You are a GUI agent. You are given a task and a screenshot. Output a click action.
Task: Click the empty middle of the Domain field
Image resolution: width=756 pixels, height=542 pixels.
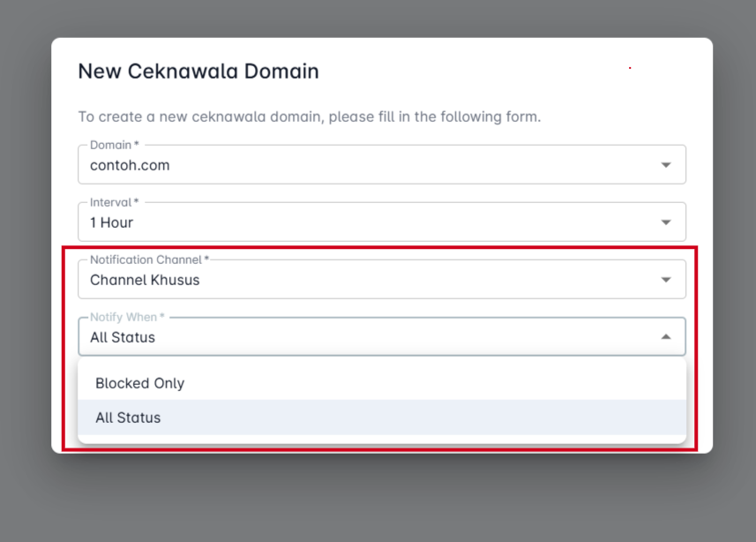pos(397,165)
